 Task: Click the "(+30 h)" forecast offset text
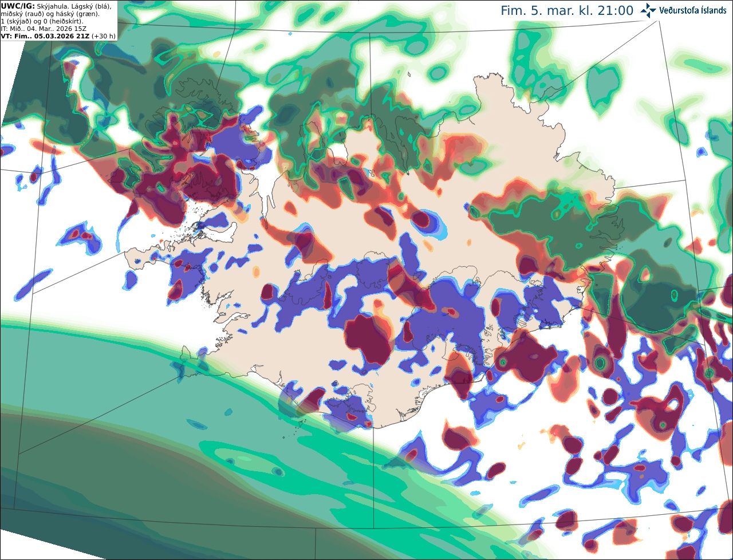(x=103, y=36)
